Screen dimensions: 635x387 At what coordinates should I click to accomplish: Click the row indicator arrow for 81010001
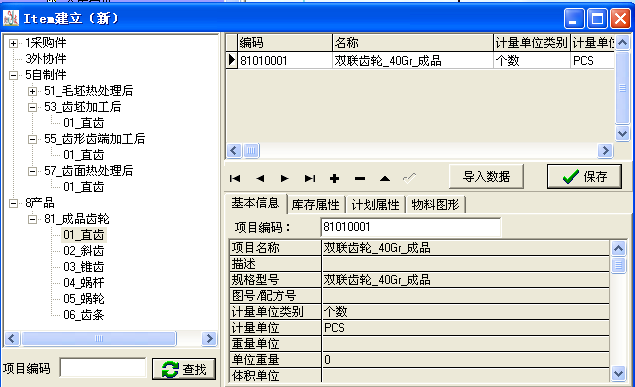(232, 60)
